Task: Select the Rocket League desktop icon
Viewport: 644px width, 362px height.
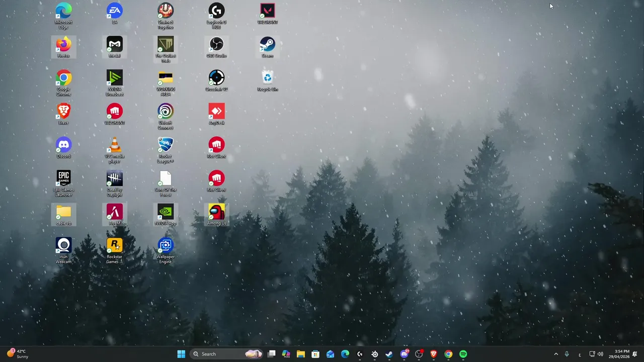Action: coord(166,150)
